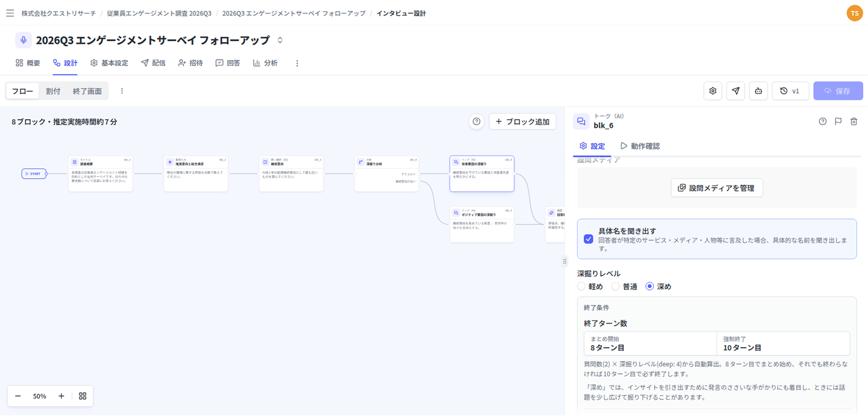Image resolution: width=868 pixels, height=416 pixels.
Task: Delete the blk_6 block with the trash icon
Action: click(854, 122)
